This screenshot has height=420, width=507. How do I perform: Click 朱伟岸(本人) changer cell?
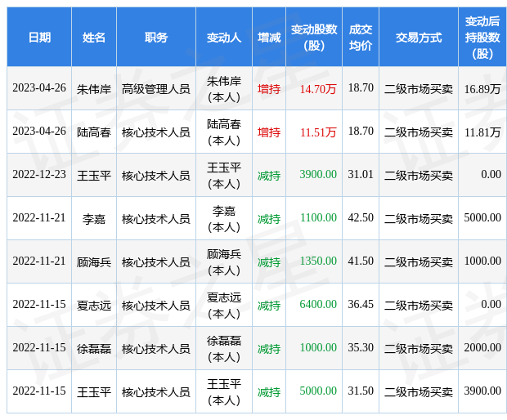click(224, 89)
